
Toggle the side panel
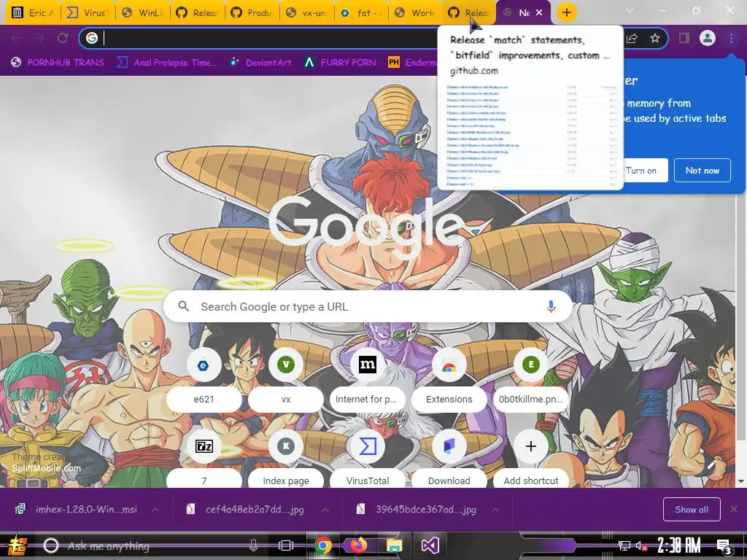pyautogui.click(x=684, y=38)
